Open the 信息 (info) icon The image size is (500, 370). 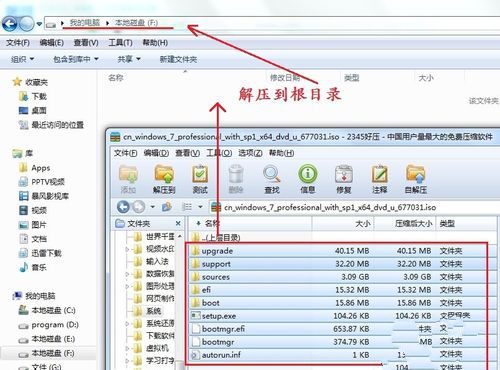tap(307, 179)
